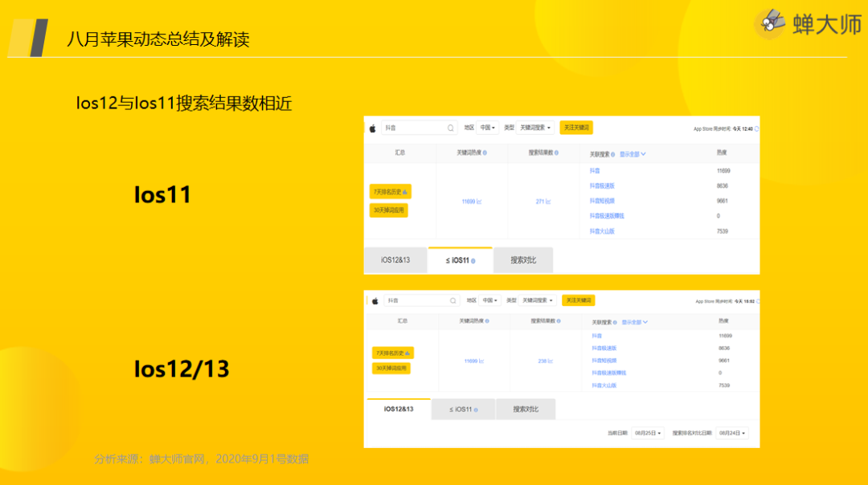The height and width of the screenshot is (485, 868).
Task: Open the 搜索对比 tab in Ios11 screenshot
Action: (523, 260)
